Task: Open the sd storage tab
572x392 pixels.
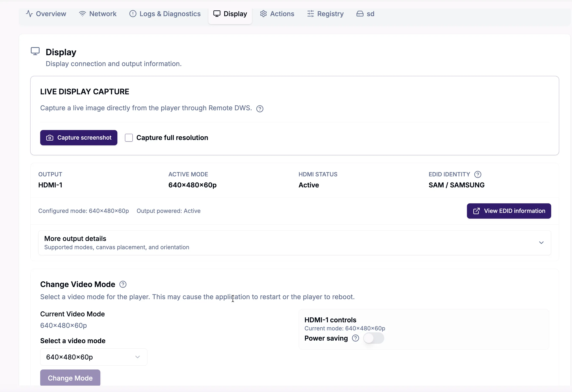Action: point(365,14)
